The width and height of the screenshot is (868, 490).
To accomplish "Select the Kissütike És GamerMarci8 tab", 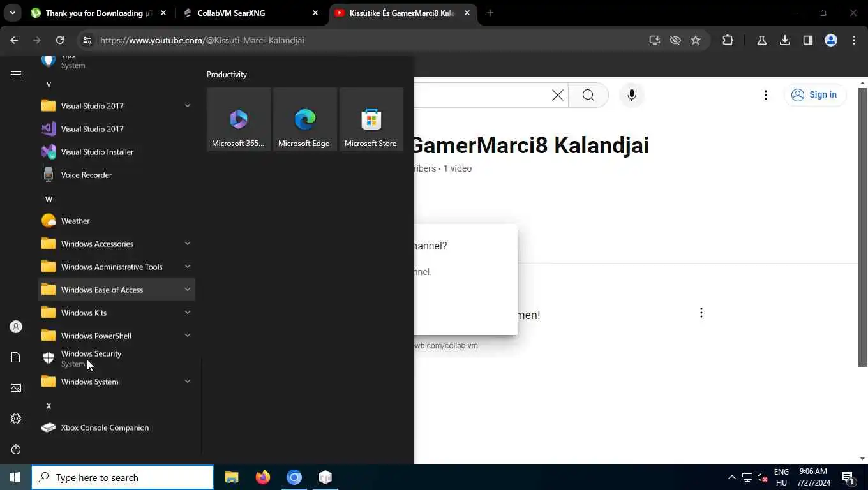I will 403,13.
